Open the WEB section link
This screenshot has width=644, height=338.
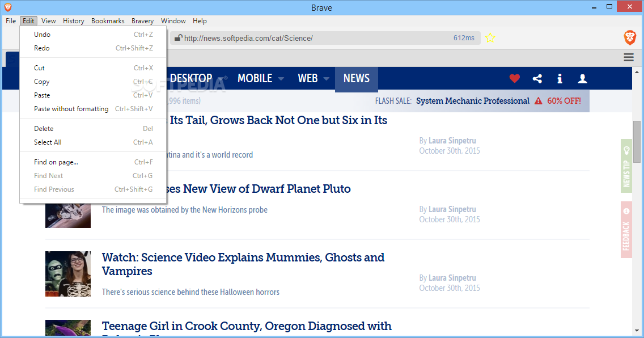coord(308,78)
